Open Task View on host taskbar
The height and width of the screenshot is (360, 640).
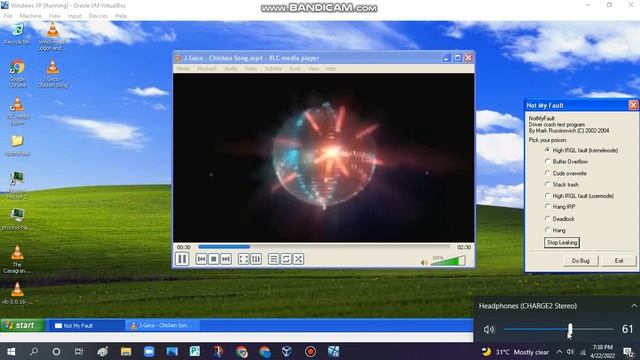(79, 351)
